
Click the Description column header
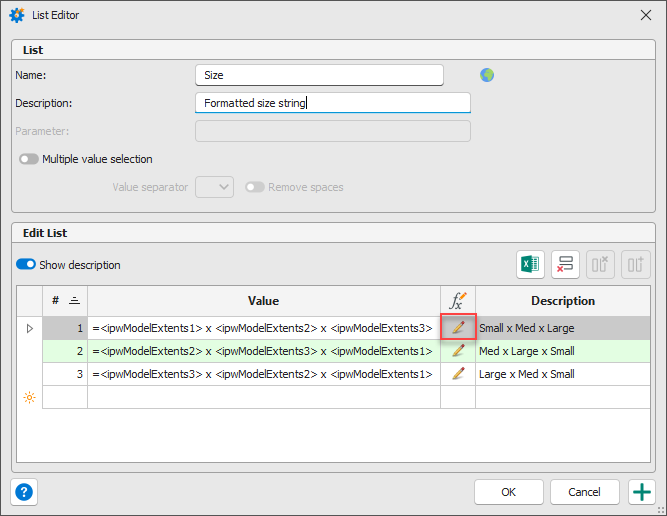[563, 300]
